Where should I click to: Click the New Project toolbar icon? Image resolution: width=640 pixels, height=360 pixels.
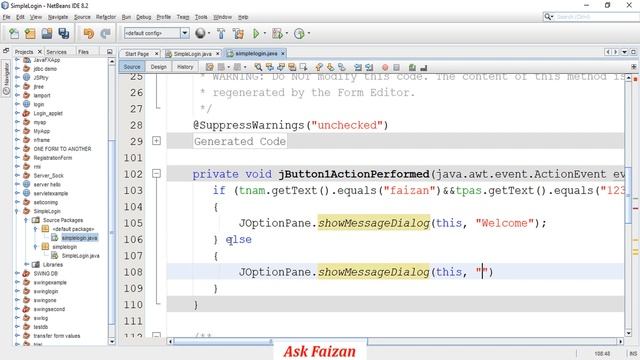[x=30, y=33]
